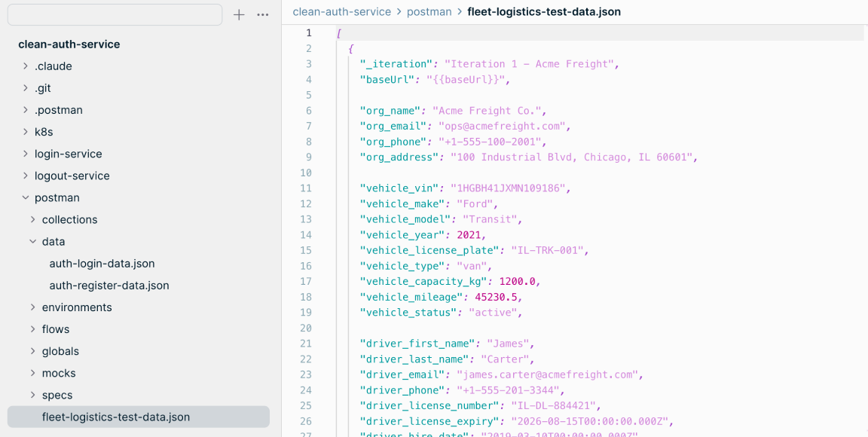
Task: Expand the mocks folder chevron
Action: pyautogui.click(x=33, y=373)
